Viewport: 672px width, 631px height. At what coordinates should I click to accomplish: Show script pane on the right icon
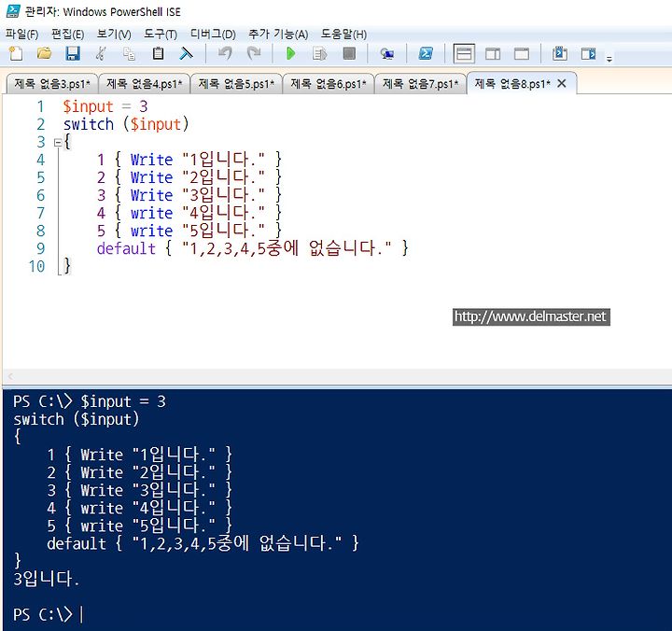[x=493, y=54]
